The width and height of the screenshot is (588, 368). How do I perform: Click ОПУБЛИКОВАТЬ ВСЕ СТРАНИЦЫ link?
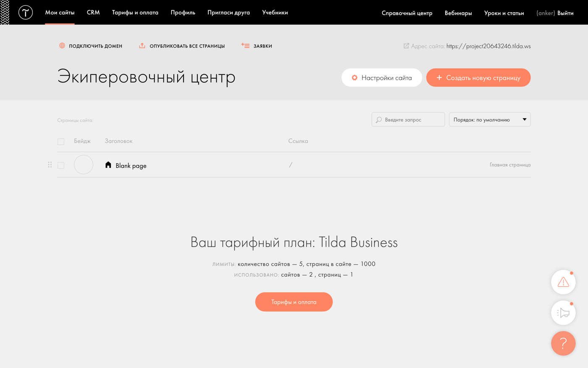point(187,46)
